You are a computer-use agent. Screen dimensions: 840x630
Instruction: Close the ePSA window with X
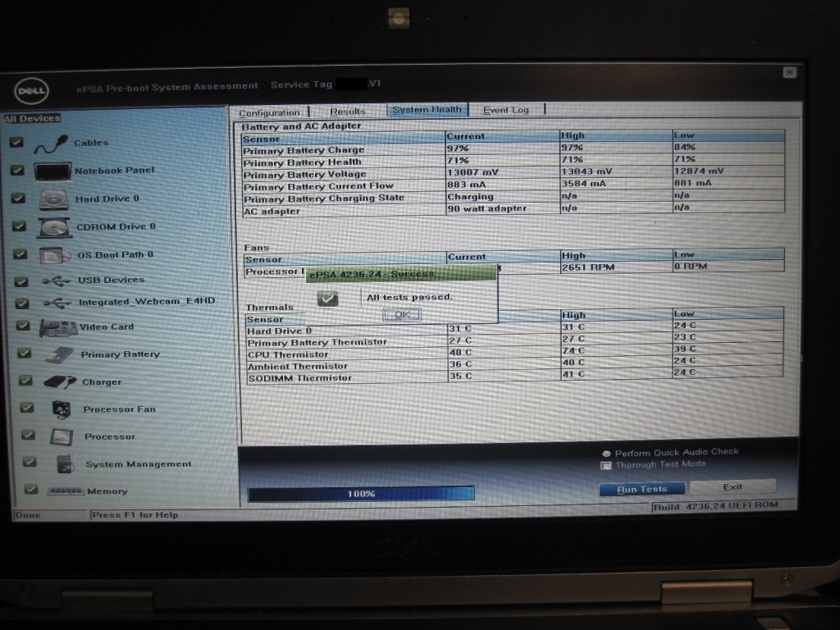[790, 72]
